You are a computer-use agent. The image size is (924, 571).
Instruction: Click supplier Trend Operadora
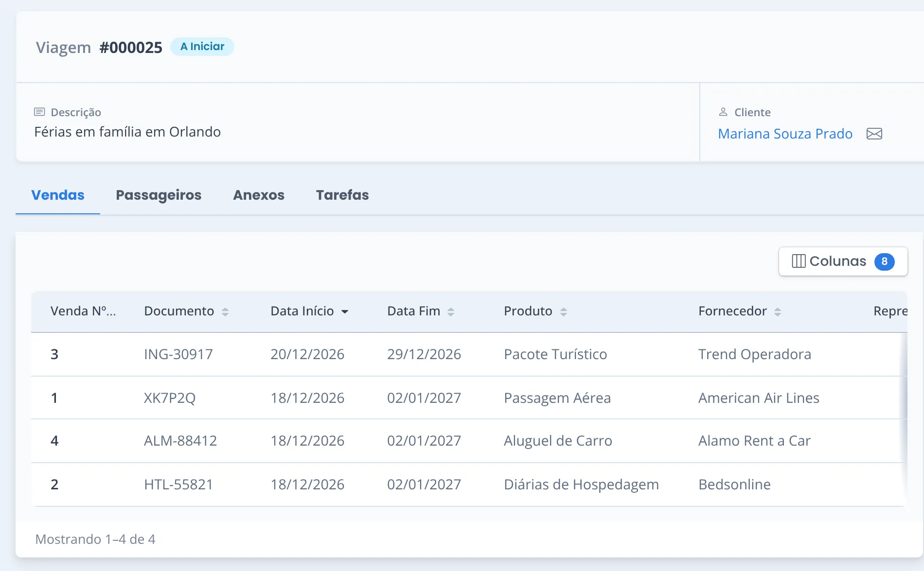(755, 354)
